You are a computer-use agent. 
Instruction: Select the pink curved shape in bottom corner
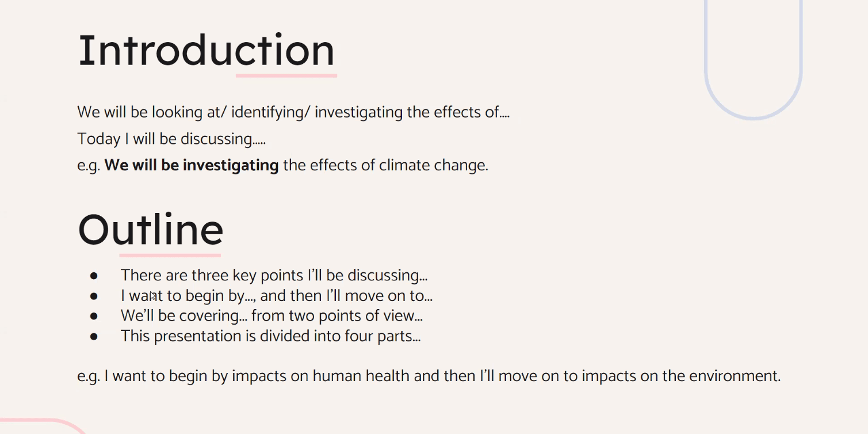coord(43,427)
